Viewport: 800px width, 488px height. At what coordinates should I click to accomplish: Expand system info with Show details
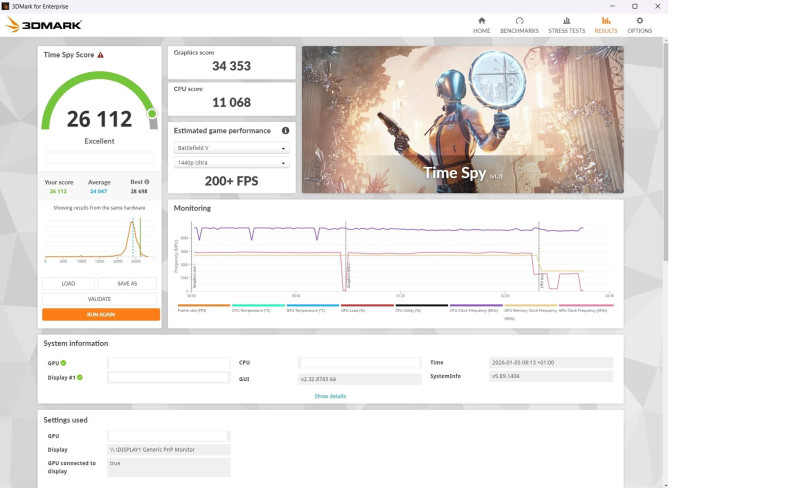pyautogui.click(x=330, y=396)
